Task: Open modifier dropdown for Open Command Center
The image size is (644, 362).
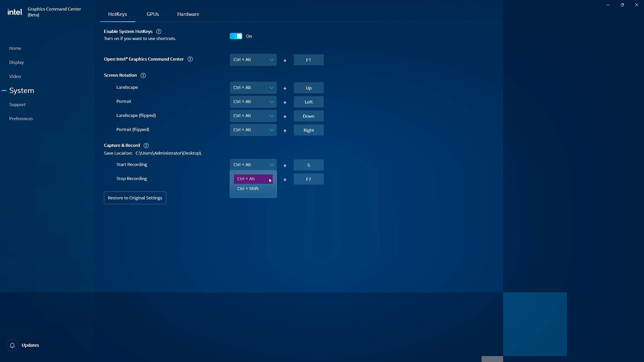Action: tap(253, 60)
